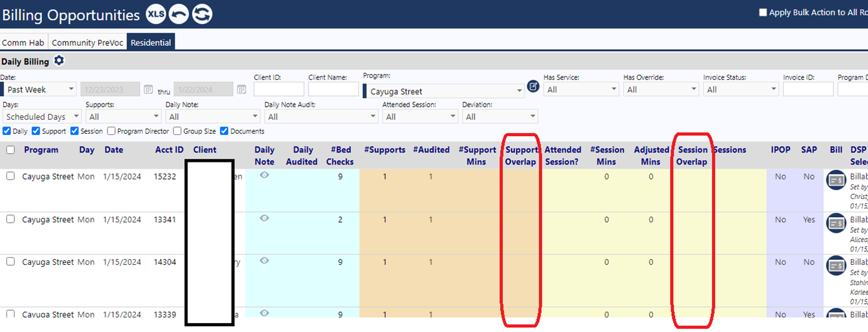Open the Date range dropdown showing Past Week
The height and width of the screenshot is (332, 868).
click(39, 90)
